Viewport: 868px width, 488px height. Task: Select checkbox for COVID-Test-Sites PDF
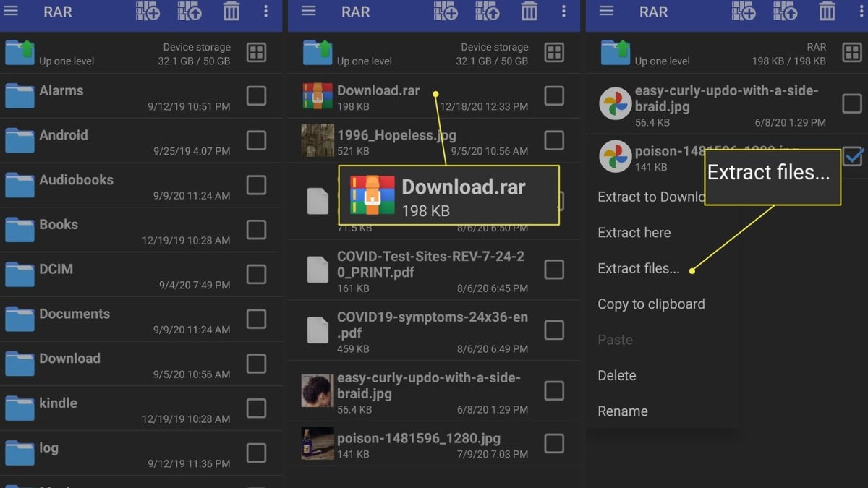(554, 270)
